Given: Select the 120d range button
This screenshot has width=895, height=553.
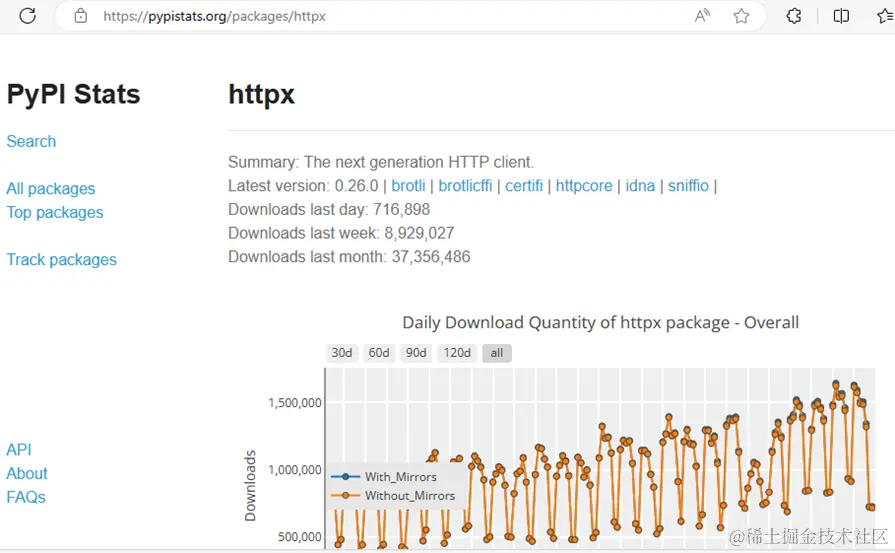Looking at the screenshot, I should (x=457, y=353).
